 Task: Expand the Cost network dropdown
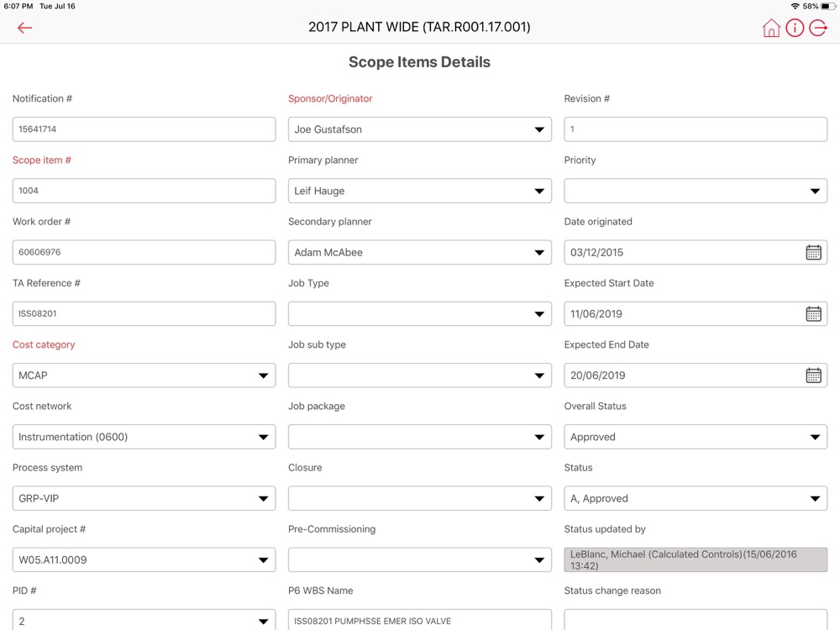pyautogui.click(x=144, y=437)
